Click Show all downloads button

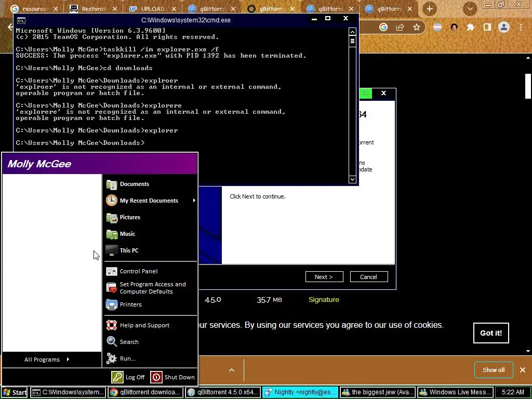494,370
